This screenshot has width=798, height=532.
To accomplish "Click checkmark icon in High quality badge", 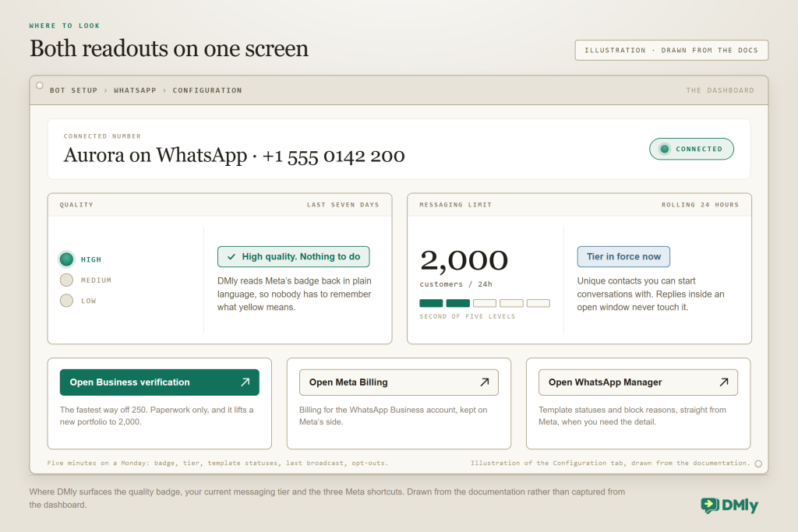I will pos(231,257).
